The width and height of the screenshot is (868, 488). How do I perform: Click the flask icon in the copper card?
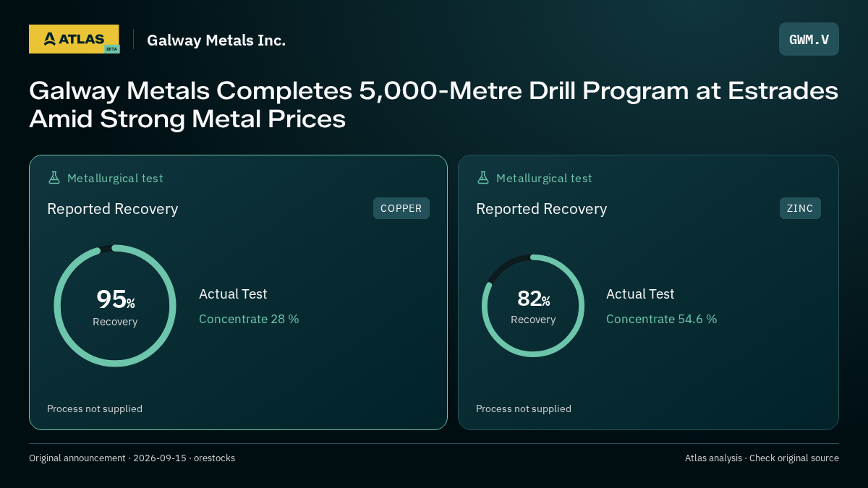point(54,178)
